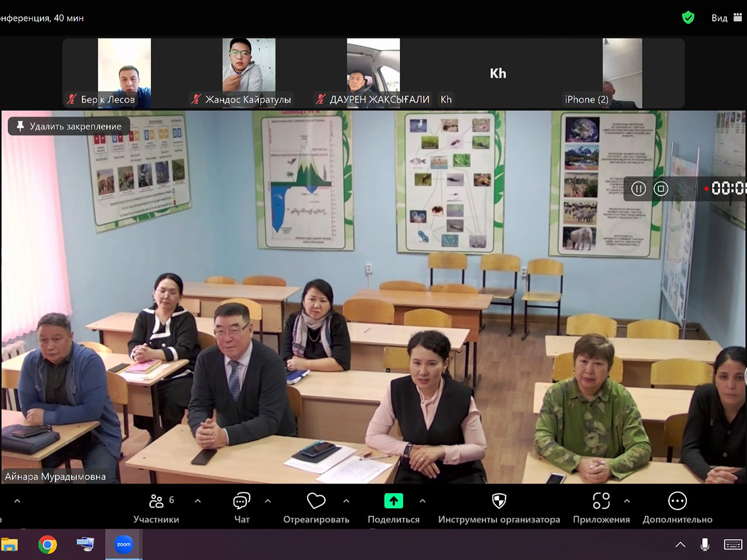Click the green Share screen button
Image resolution: width=747 pixels, height=560 pixels.
(393, 501)
